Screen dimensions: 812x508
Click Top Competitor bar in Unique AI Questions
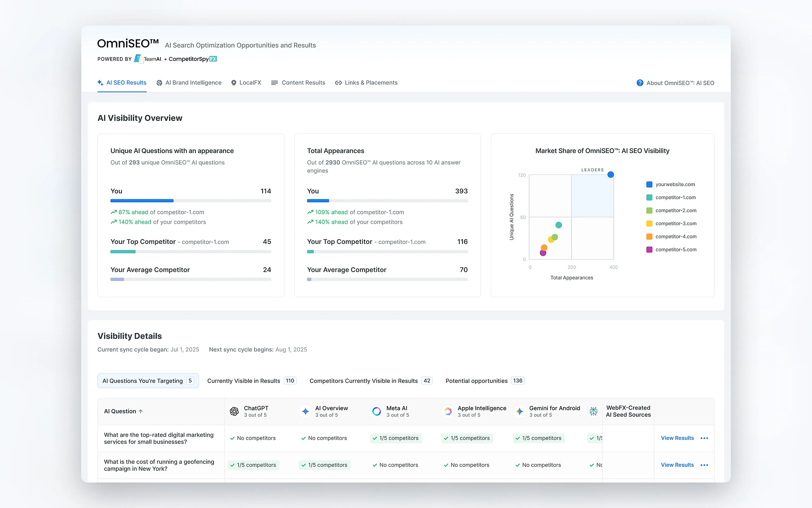(191, 252)
